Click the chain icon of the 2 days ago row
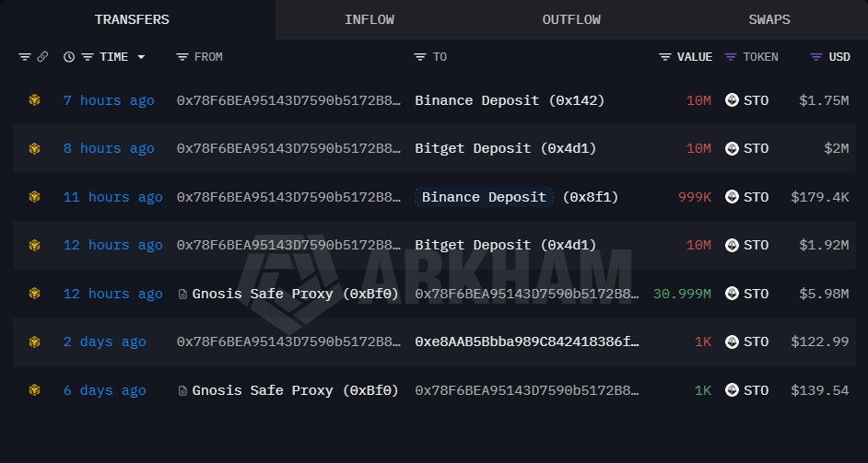This screenshot has height=463, width=868. pos(34,341)
